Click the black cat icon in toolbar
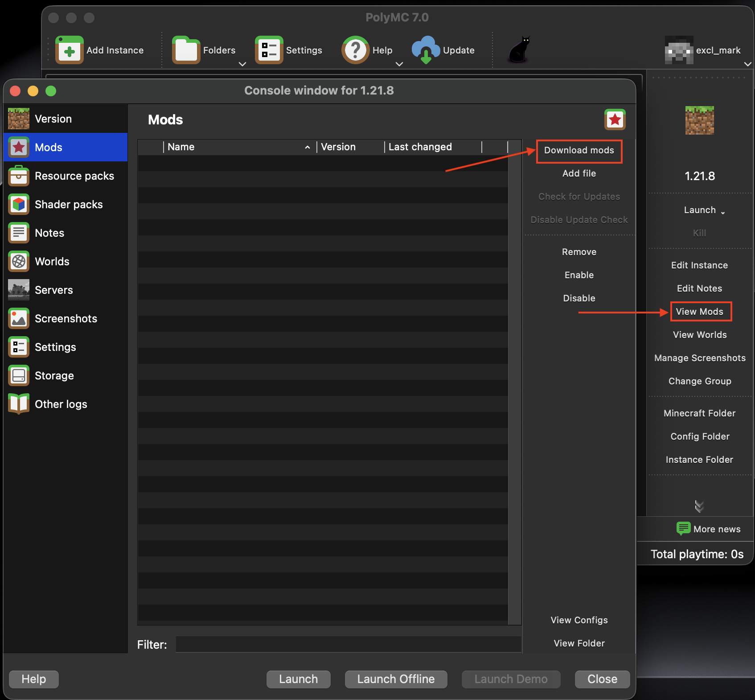The image size is (755, 700). (519, 49)
